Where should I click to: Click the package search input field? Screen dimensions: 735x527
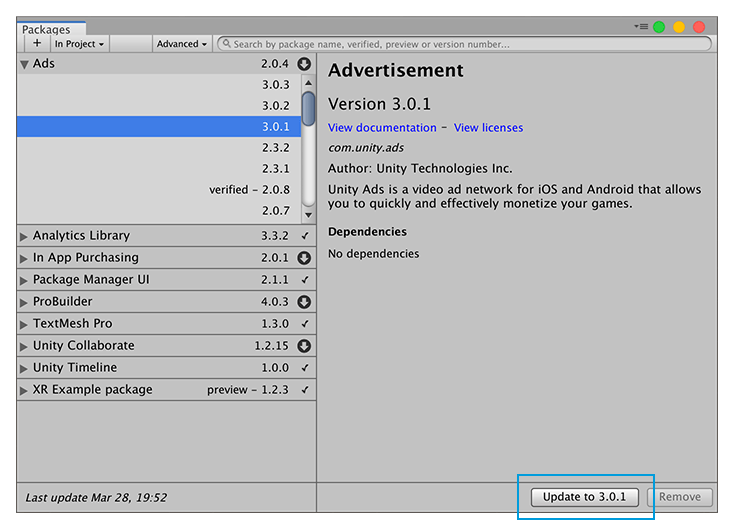[464, 44]
